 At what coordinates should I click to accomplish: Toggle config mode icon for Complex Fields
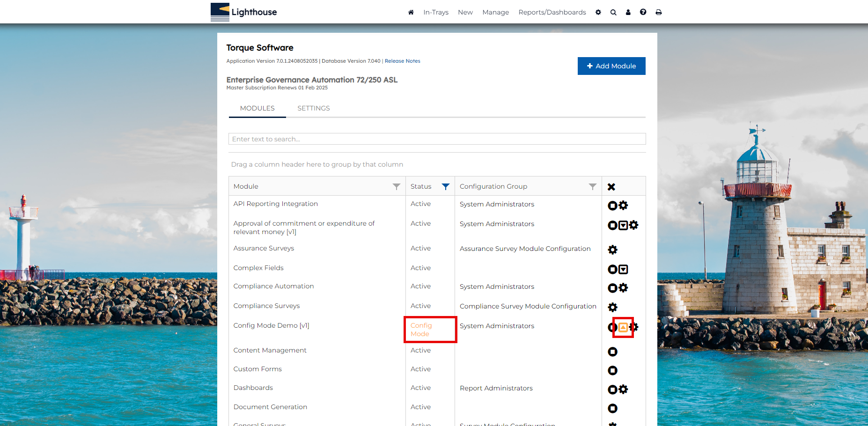click(623, 269)
